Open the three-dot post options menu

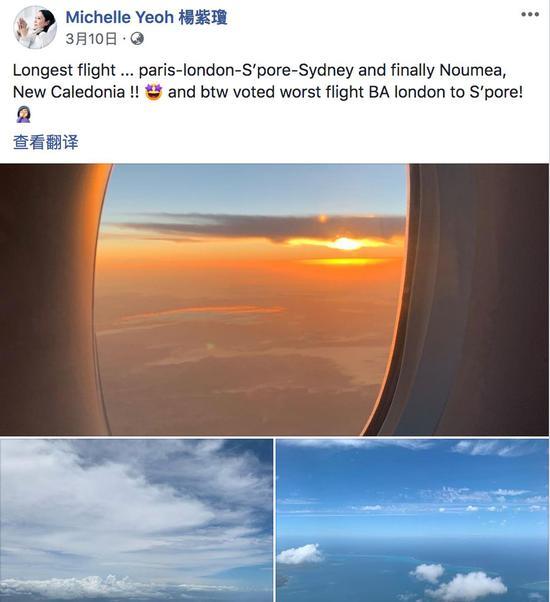click(530, 15)
